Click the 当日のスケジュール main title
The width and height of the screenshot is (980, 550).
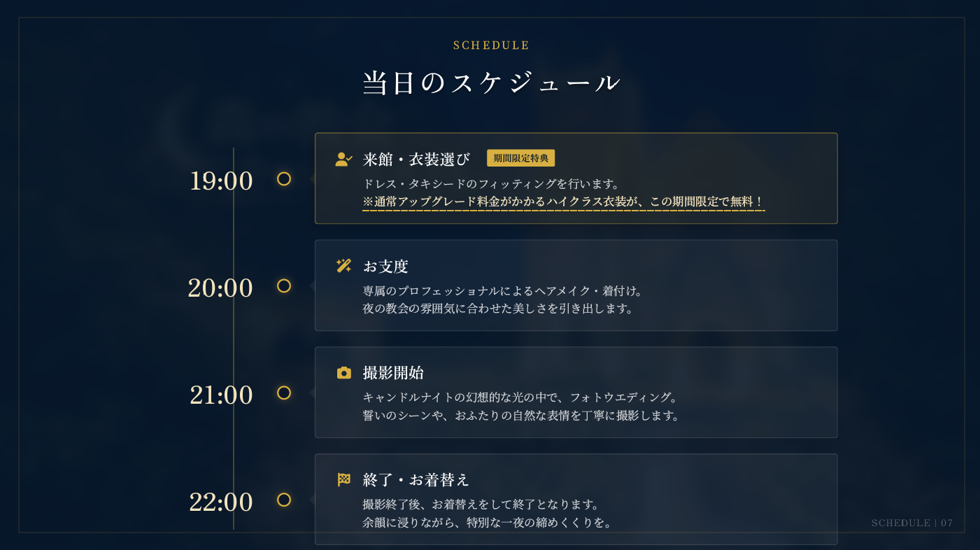point(491,83)
